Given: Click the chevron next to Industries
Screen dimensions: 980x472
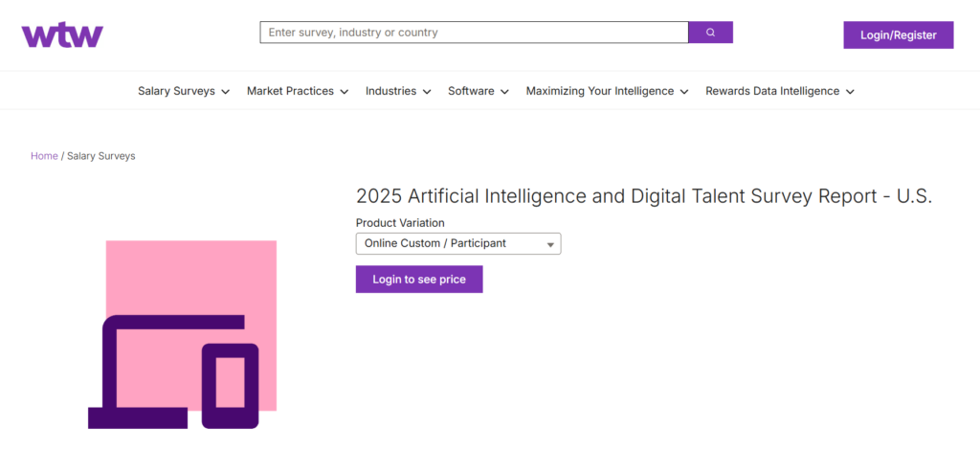Looking at the screenshot, I should tap(427, 92).
